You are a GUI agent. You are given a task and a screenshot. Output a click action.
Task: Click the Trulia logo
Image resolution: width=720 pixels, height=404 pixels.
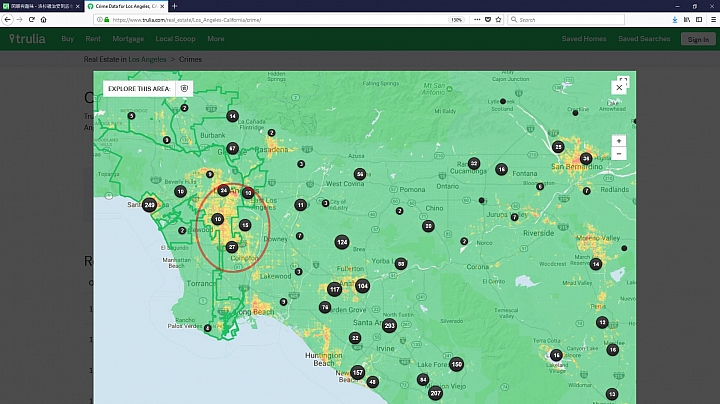(28, 39)
